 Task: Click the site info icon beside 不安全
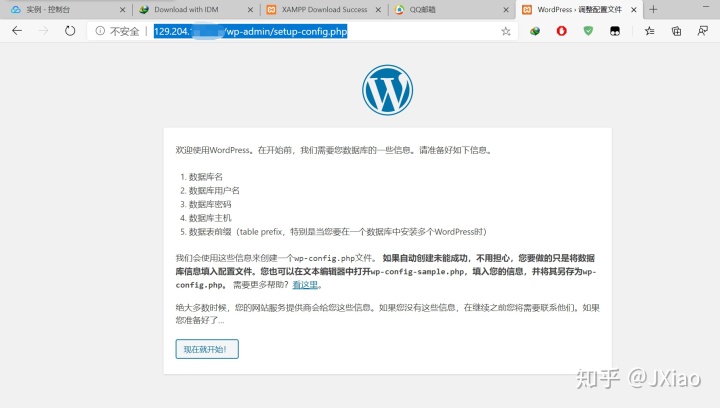pos(100,31)
